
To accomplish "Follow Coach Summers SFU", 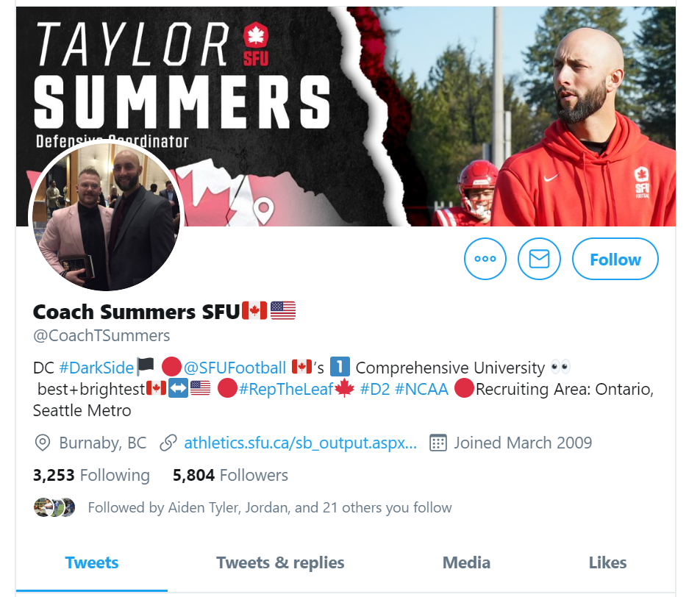I will 615,259.
